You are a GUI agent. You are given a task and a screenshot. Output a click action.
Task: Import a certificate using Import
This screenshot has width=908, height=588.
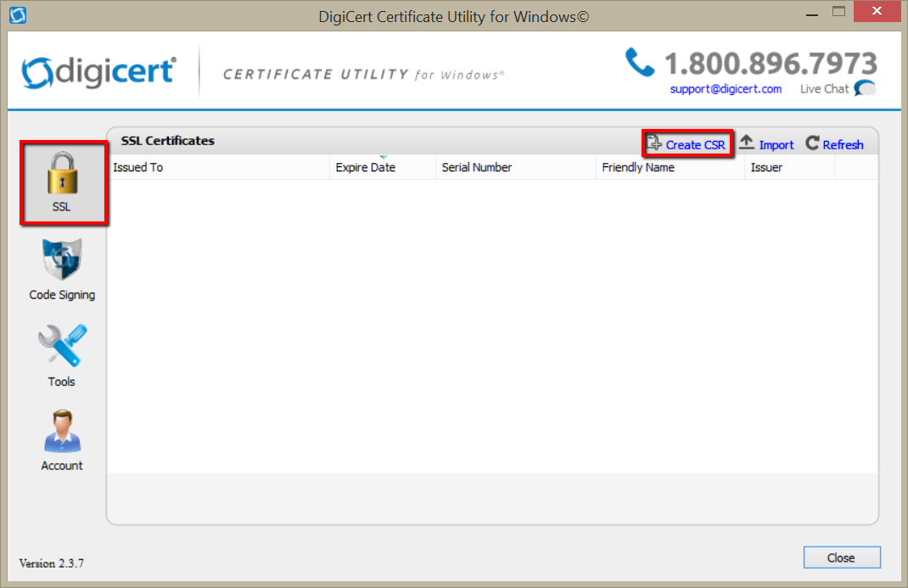(x=766, y=144)
